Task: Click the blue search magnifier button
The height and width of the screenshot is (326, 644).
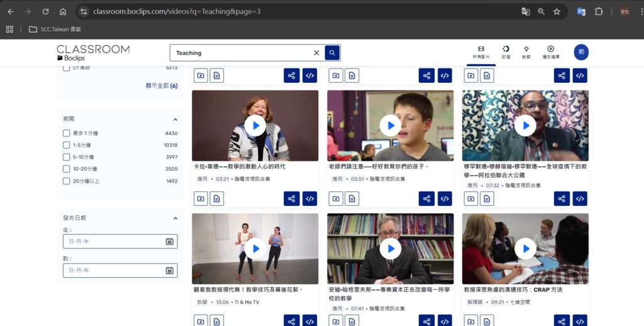Action: pos(332,53)
